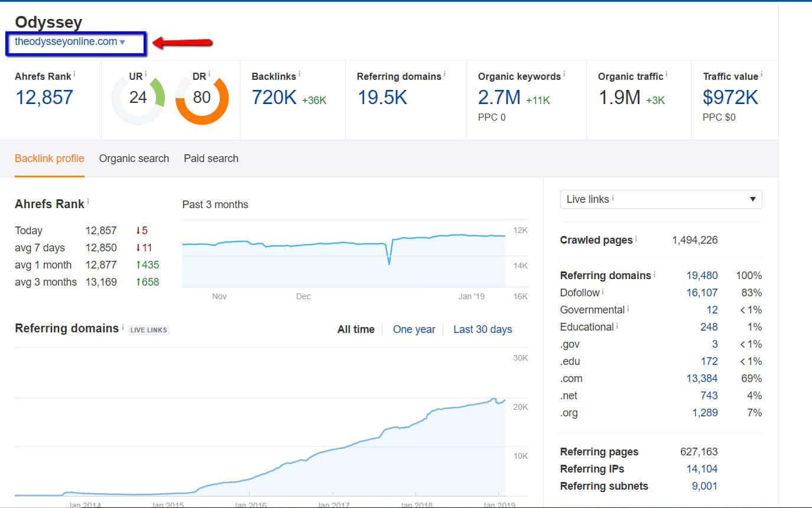The height and width of the screenshot is (508, 812).
Task: Switch to Paid search tab
Action: click(x=211, y=158)
